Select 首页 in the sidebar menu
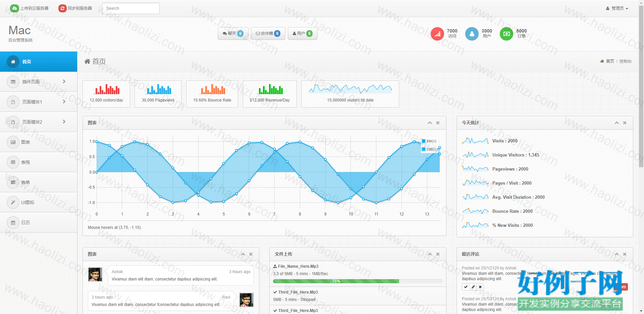The height and width of the screenshot is (314, 644). tap(39, 62)
